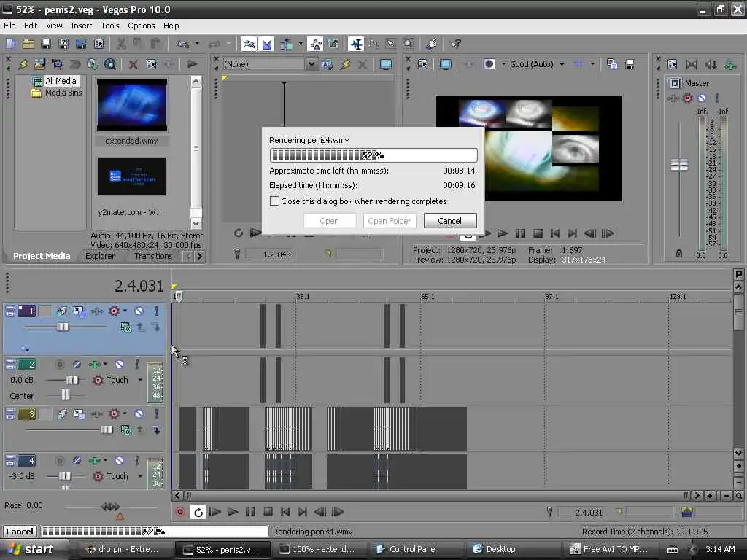Click the grayed Open Folder button
The image size is (747, 560).
[x=390, y=221]
